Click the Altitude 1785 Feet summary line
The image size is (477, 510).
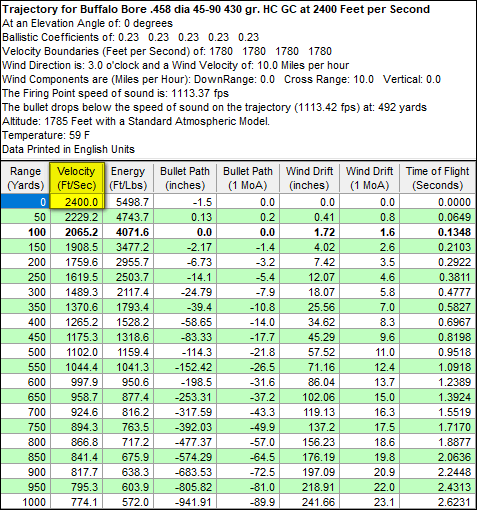[x=136, y=121]
